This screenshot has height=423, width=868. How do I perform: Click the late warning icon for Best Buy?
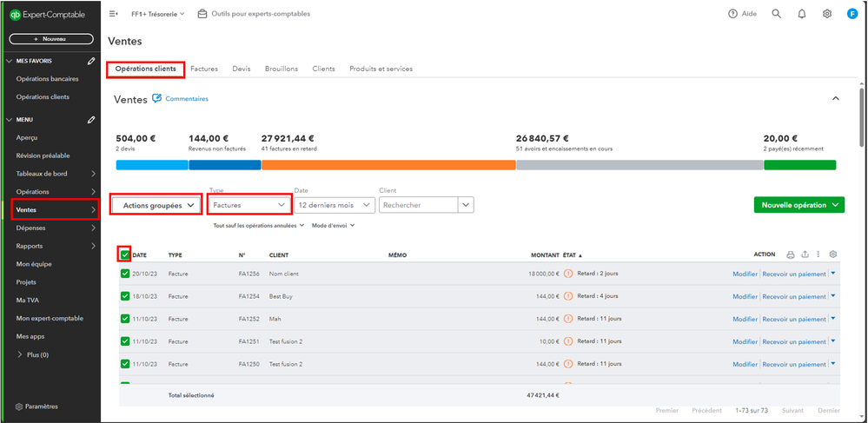pos(568,296)
